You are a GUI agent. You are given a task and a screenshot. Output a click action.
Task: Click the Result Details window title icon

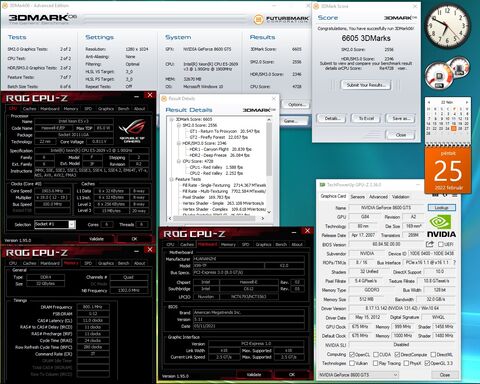tap(164, 99)
